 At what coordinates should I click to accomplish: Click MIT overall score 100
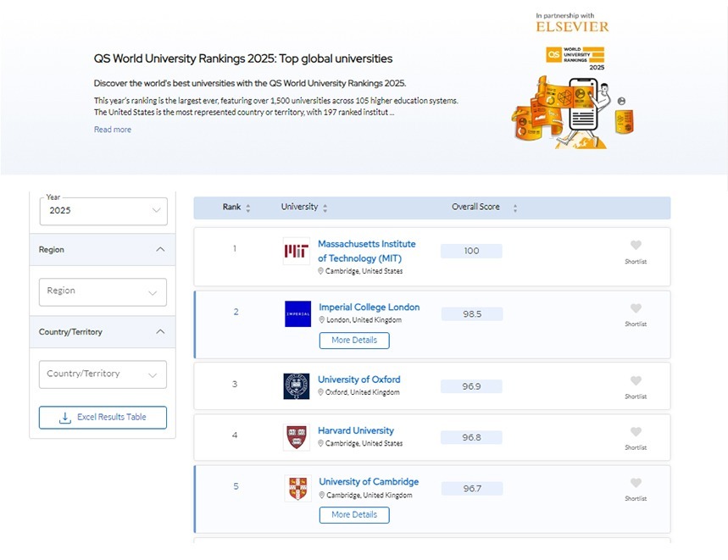[x=471, y=251]
